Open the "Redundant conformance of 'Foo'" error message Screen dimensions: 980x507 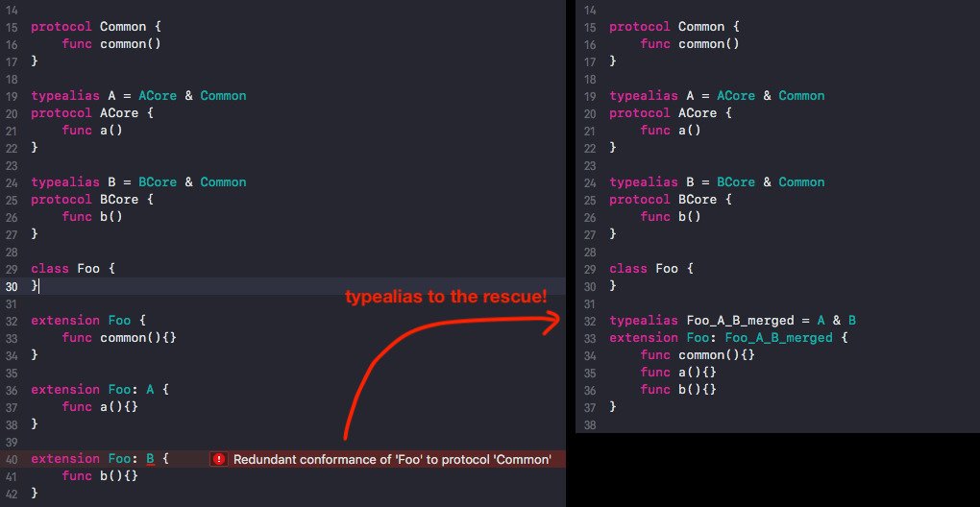pyautogui.click(x=392, y=460)
